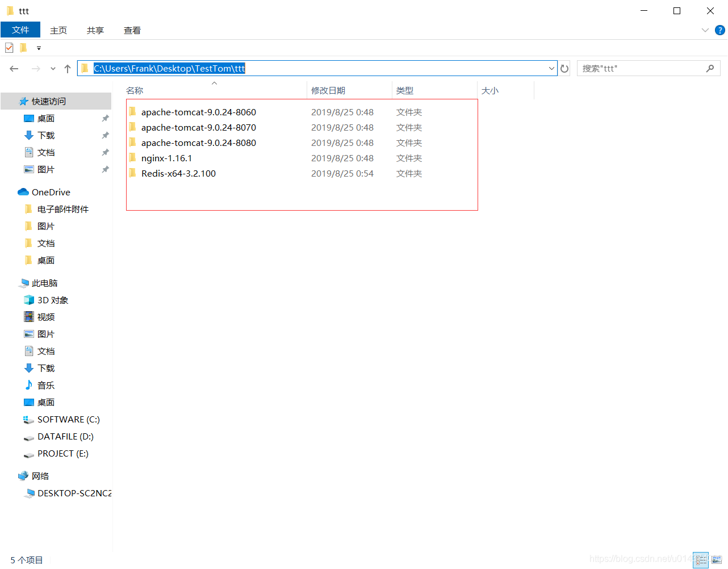Switch to the 查看 ribbon tab
Viewport: 728px width, 569px height.
[x=132, y=30]
